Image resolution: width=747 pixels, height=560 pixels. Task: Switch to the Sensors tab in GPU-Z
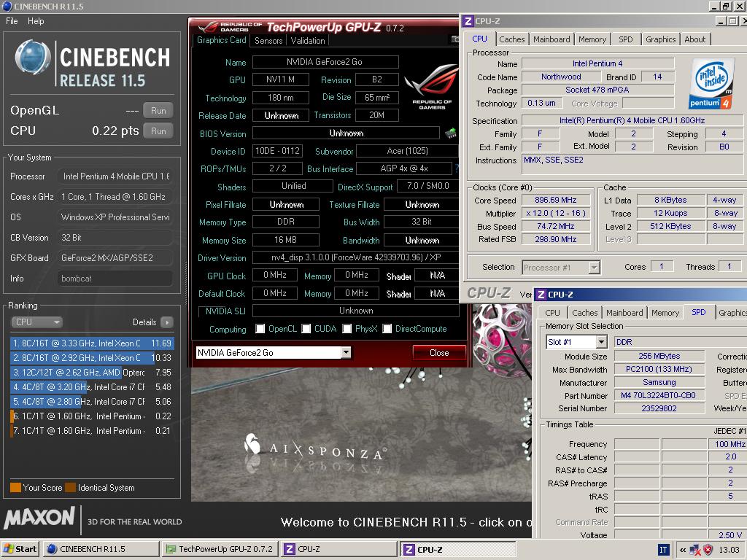point(268,41)
